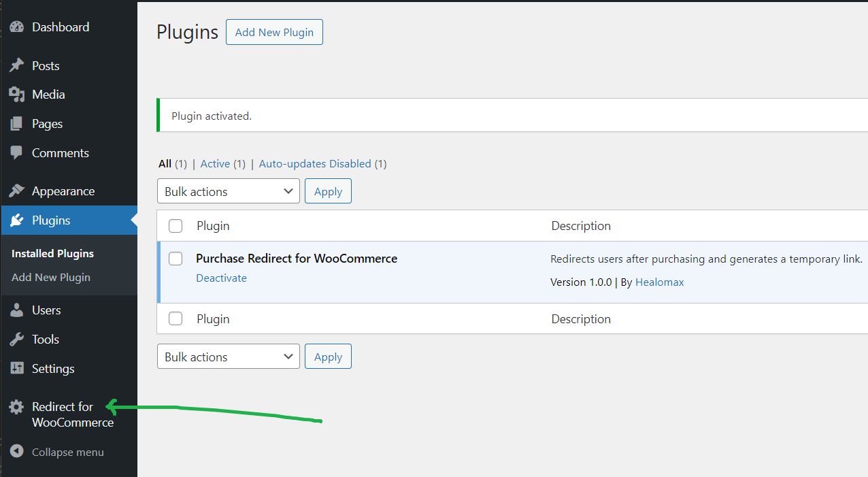
Task: Click the Pages icon in sidebar
Action: [16, 124]
